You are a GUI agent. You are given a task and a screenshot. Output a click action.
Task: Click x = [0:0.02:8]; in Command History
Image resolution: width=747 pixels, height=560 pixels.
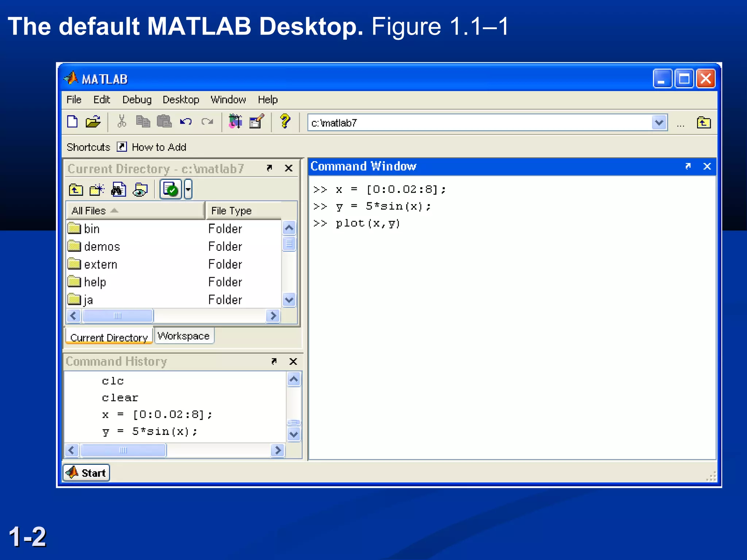point(157,415)
